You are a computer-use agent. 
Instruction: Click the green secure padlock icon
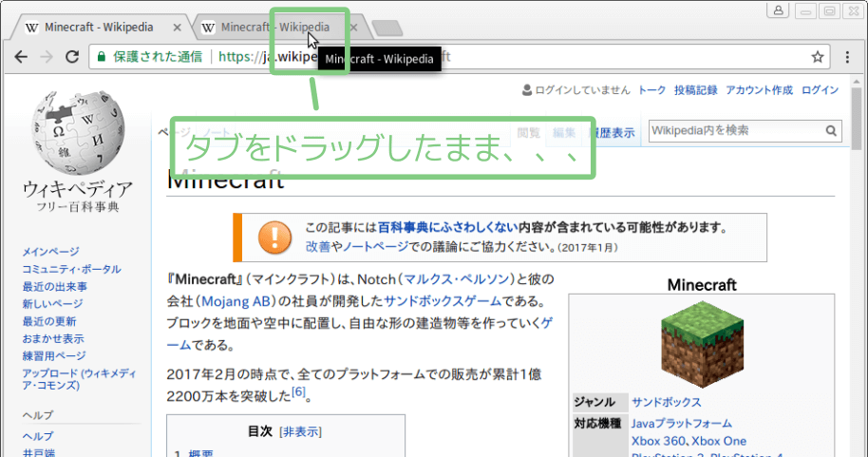(102, 56)
